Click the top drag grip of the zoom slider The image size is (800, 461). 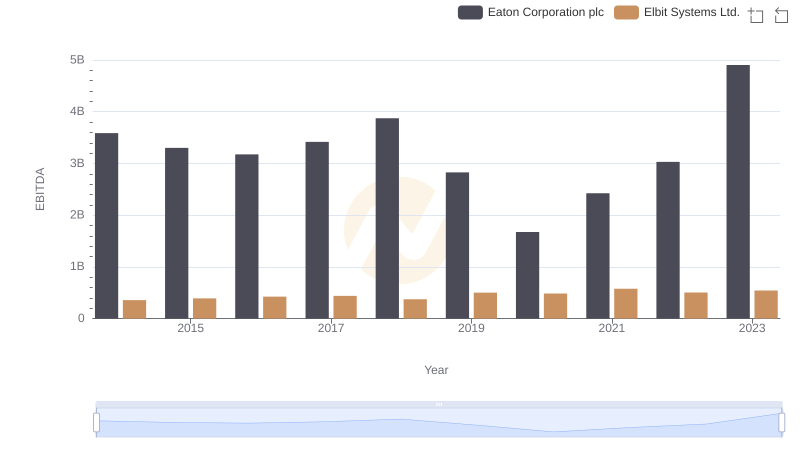pyautogui.click(x=439, y=404)
